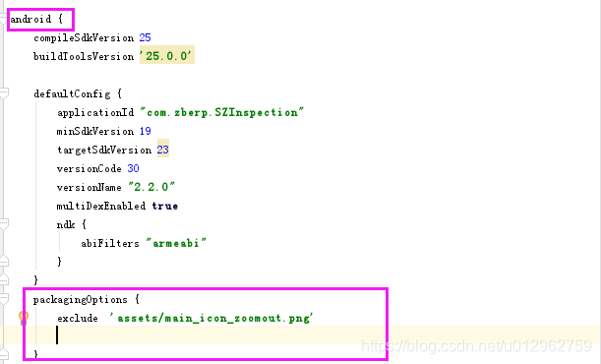Click the ndk block name
This screenshot has height=364, width=601.
coord(66,224)
